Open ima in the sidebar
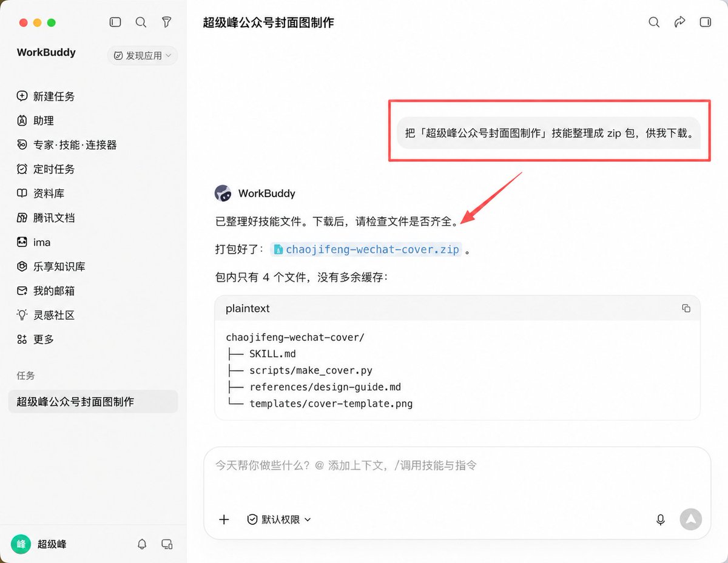 [x=34, y=242]
